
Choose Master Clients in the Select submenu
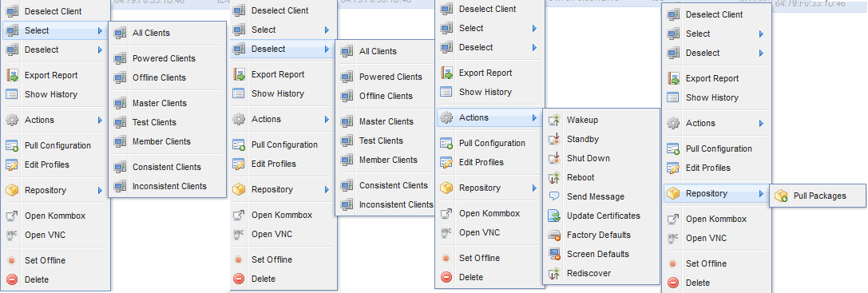tap(160, 104)
